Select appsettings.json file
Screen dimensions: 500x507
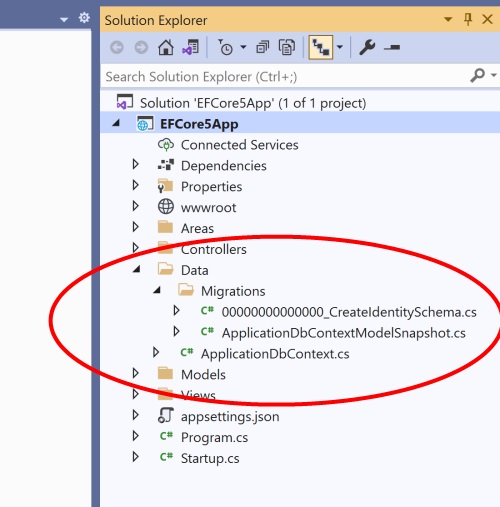(230, 417)
